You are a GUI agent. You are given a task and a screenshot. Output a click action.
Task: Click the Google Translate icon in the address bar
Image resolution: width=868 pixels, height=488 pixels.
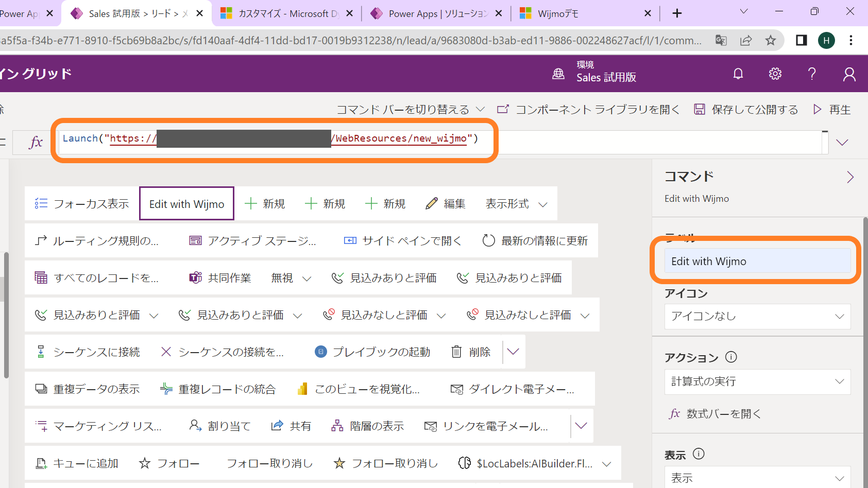point(721,40)
